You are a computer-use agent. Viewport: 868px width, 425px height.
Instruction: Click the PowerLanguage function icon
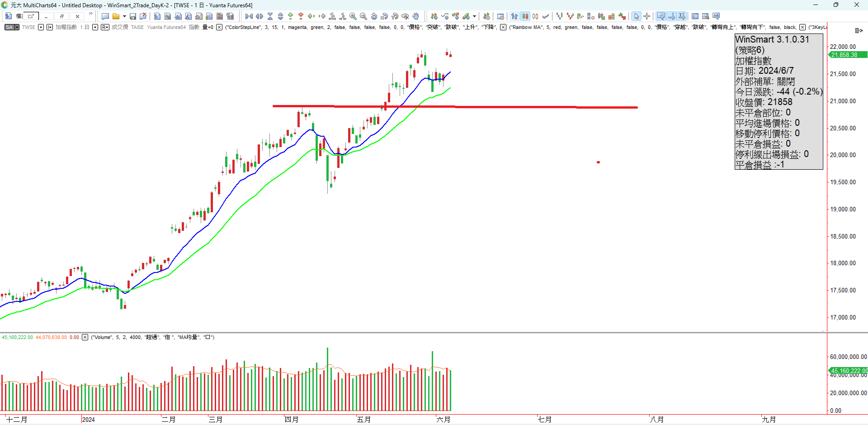(189, 16)
